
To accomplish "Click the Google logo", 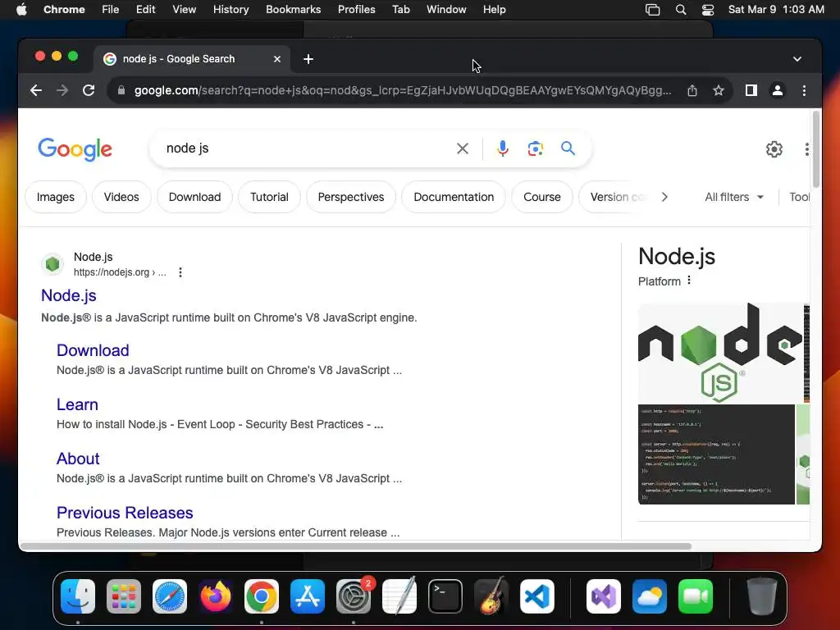I will pyautogui.click(x=75, y=149).
